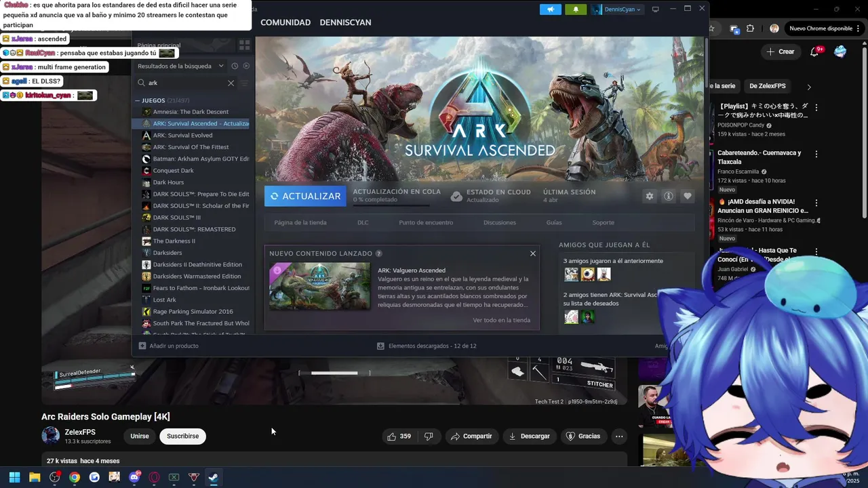Select Conquest Dark in library list
Image resolution: width=868 pixels, height=488 pixels.
tap(173, 171)
